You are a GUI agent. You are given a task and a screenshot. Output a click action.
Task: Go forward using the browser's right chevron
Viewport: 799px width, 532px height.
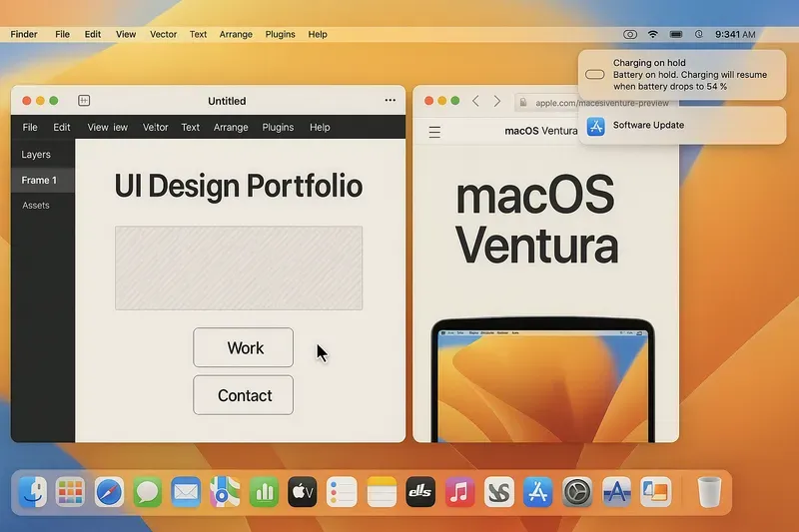click(x=496, y=101)
